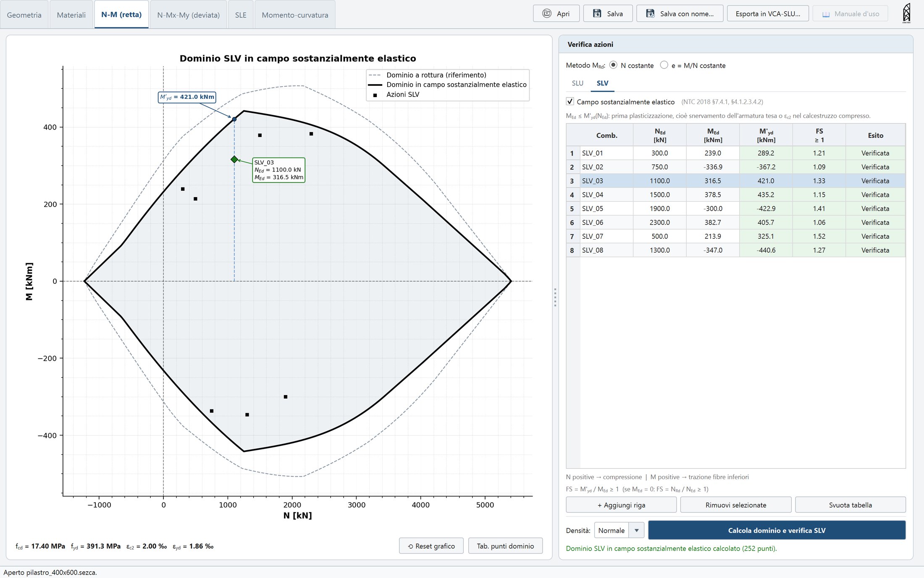Switch to the Momento-curvatura tab
This screenshot has width=924, height=578.
point(295,15)
